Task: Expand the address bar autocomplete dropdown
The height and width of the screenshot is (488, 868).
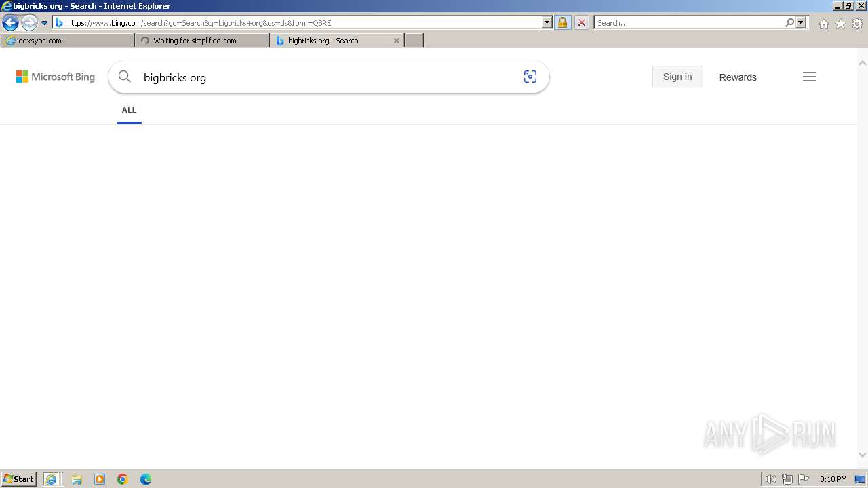Action: coord(547,22)
